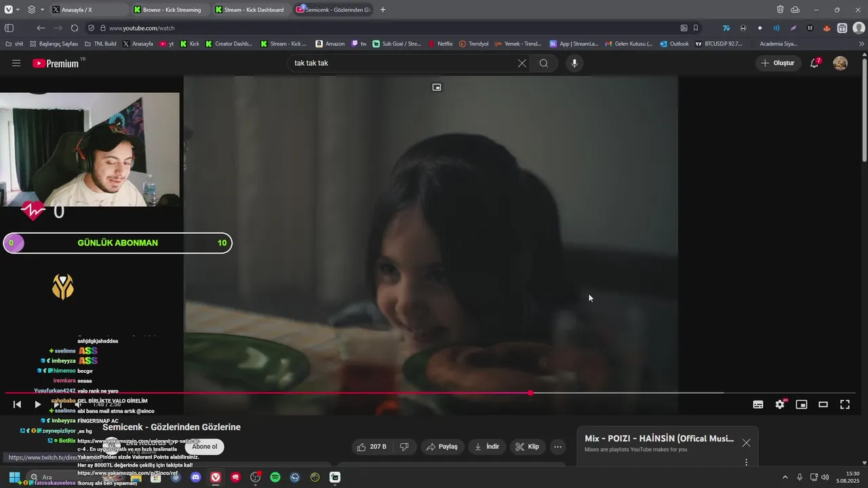
Task: Clear the search box text with X
Action: 521,63
